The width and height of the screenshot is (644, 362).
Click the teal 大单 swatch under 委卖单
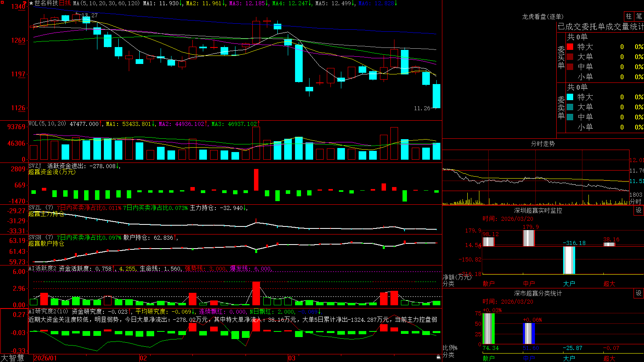click(x=570, y=107)
